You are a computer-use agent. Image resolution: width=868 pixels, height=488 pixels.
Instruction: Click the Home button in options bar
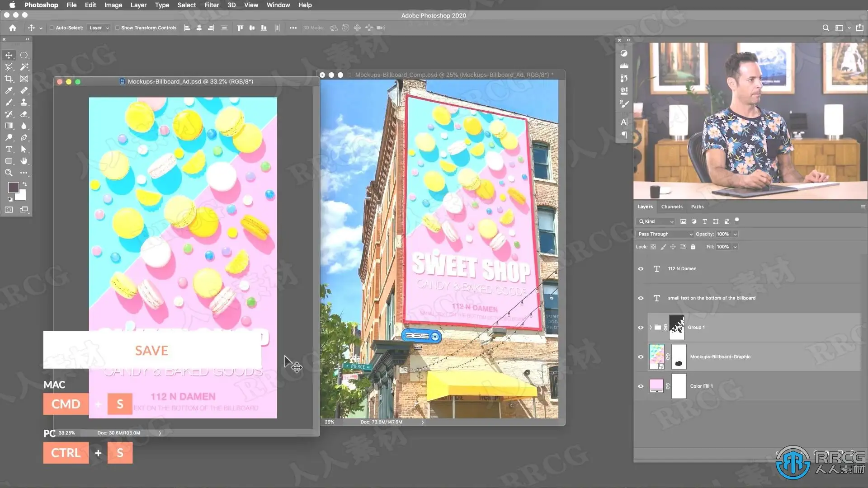point(13,28)
